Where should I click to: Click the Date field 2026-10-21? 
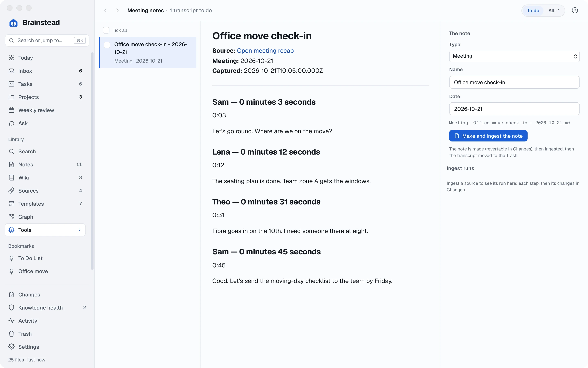[514, 109]
